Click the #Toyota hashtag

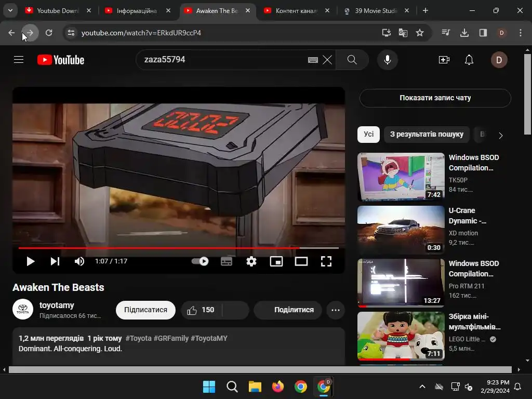[138, 338]
